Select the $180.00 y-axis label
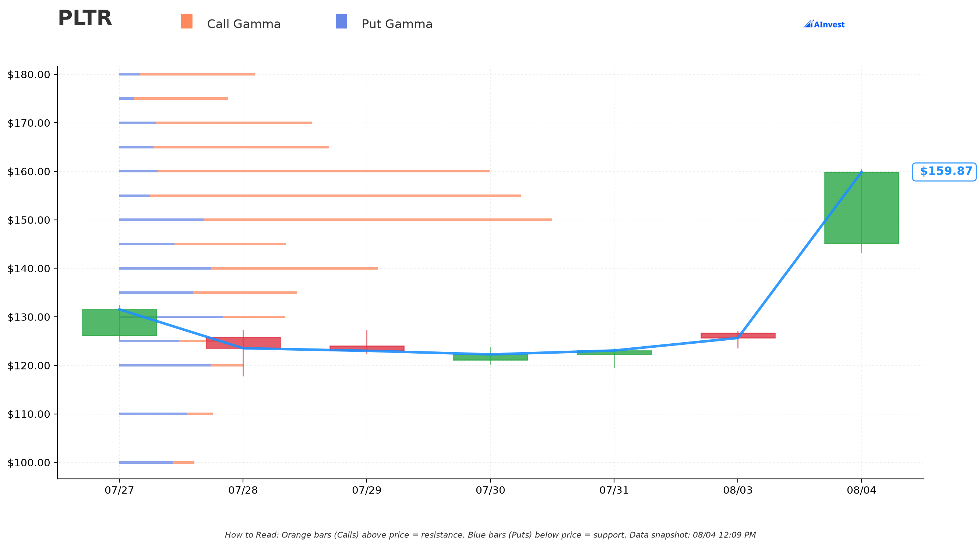The width and height of the screenshot is (980, 547). (29, 75)
